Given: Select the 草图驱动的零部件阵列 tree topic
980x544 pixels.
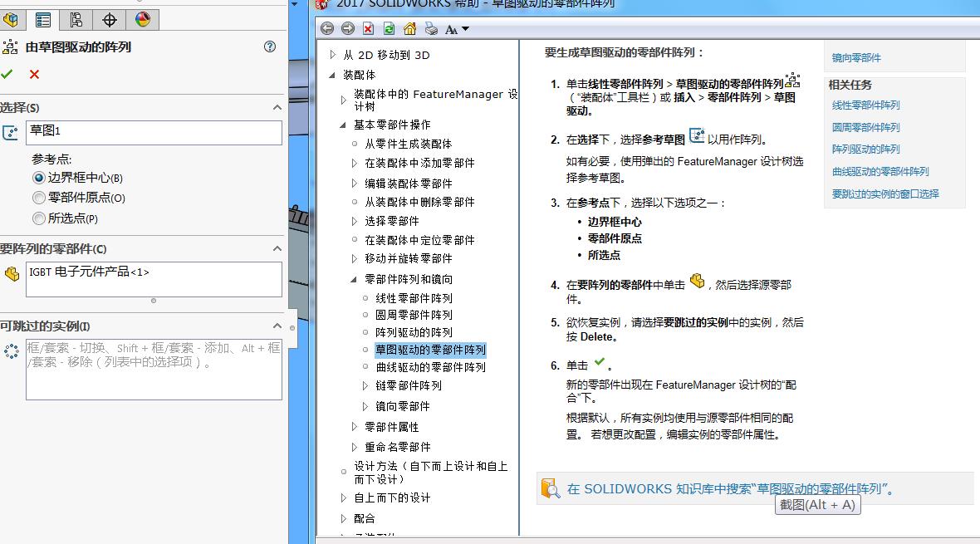Looking at the screenshot, I should point(431,350).
